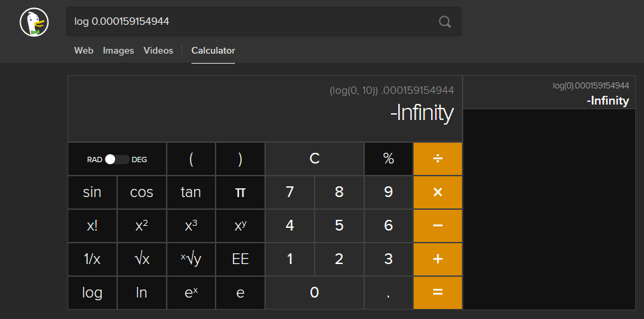Click the bold -Infinity history result
This screenshot has width=644, height=319.
(x=608, y=101)
